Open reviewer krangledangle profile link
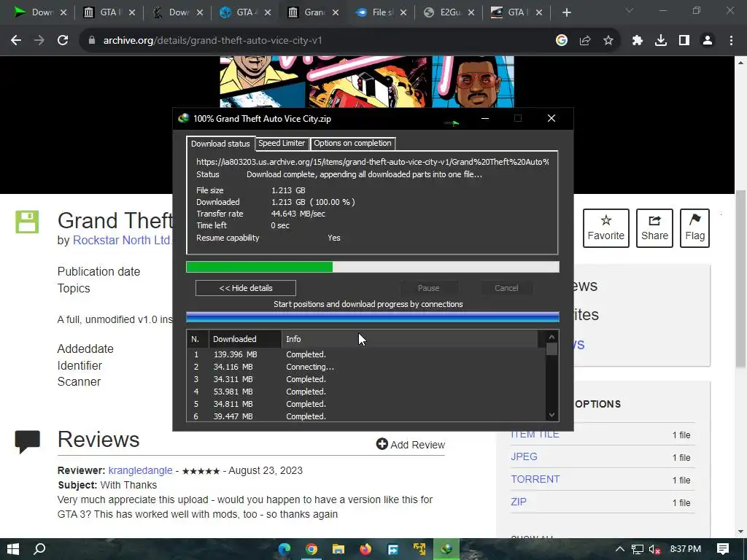The height and width of the screenshot is (560, 747). pos(141,470)
